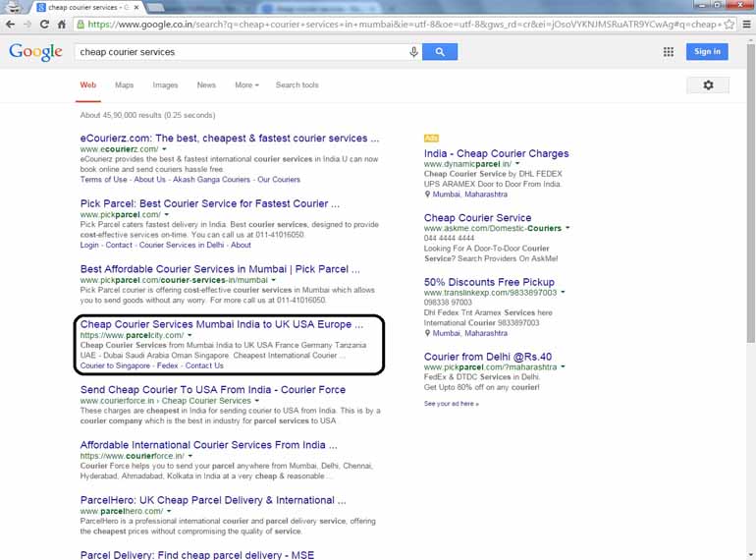Click the green padlock in address bar
Image resolution: width=756 pixels, height=560 pixels.
81,25
